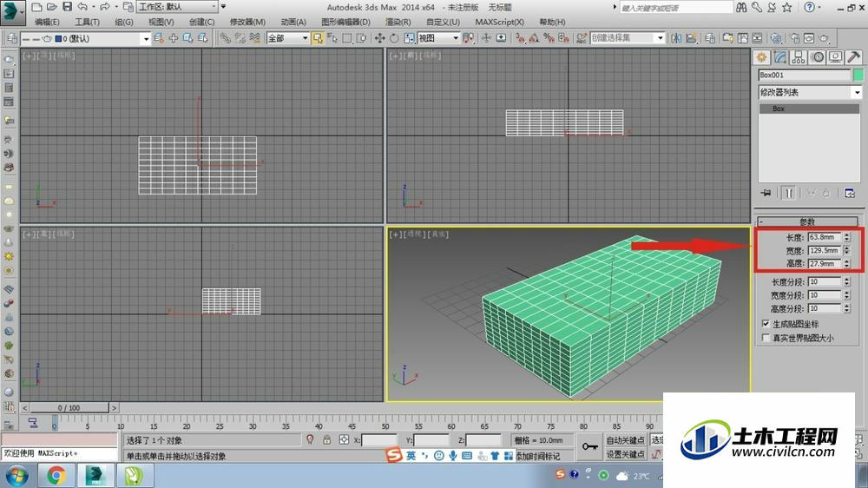Open the 修改器(M) menu

[x=247, y=23]
